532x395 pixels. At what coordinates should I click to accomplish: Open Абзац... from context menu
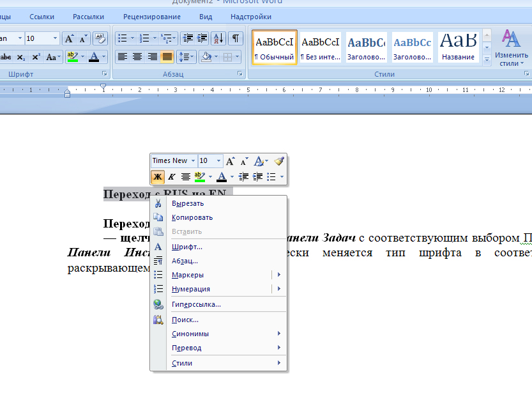point(218,261)
